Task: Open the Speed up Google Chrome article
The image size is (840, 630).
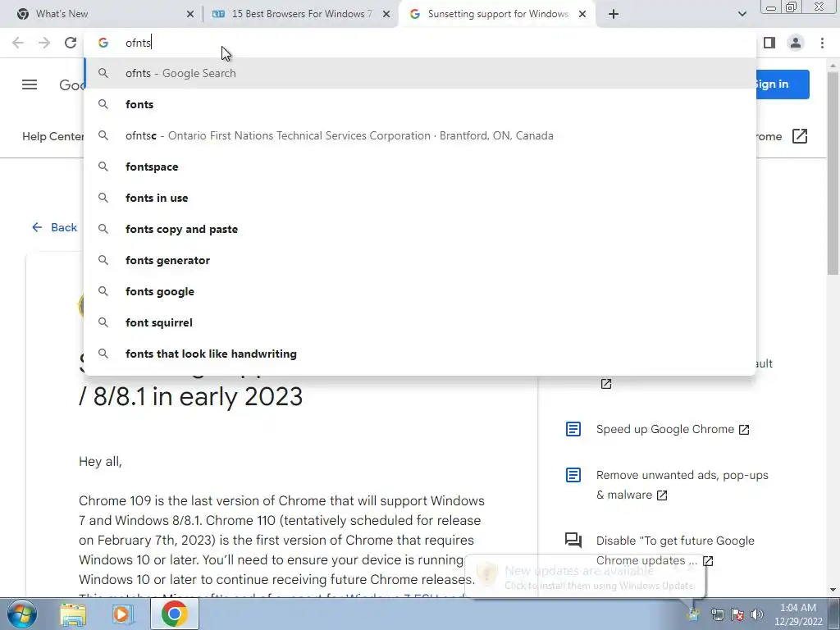Action: (x=673, y=429)
